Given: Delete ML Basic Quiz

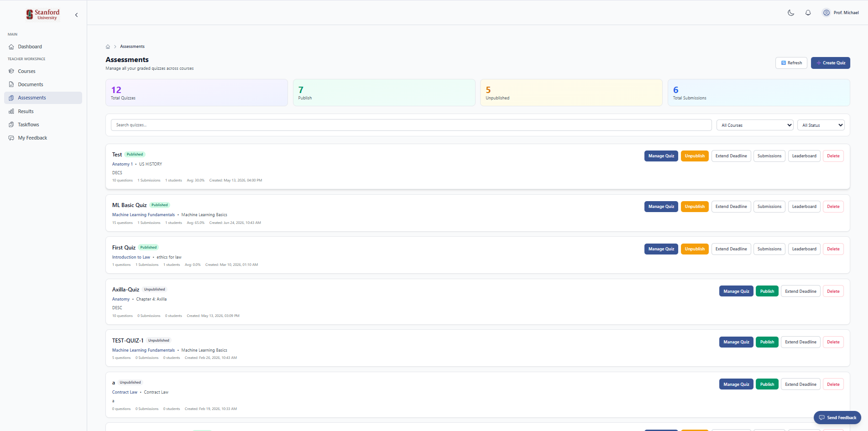Looking at the screenshot, I should pyautogui.click(x=833, y=207).
